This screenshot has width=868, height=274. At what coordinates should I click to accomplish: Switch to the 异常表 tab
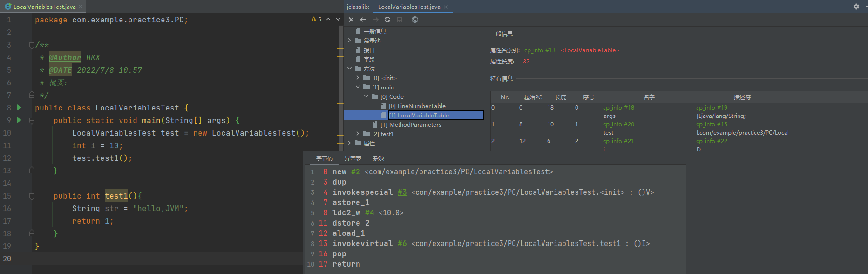coord(353,158)
